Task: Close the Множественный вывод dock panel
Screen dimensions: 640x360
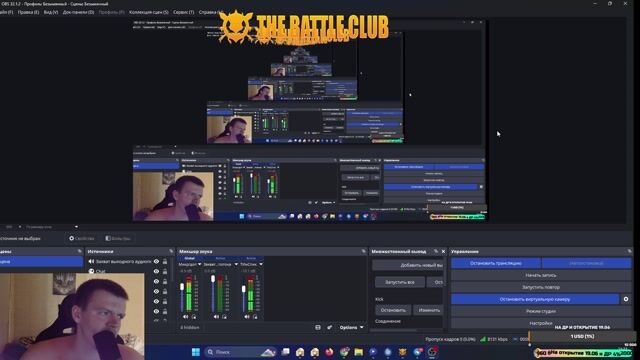Action: (x=443, y=251)
